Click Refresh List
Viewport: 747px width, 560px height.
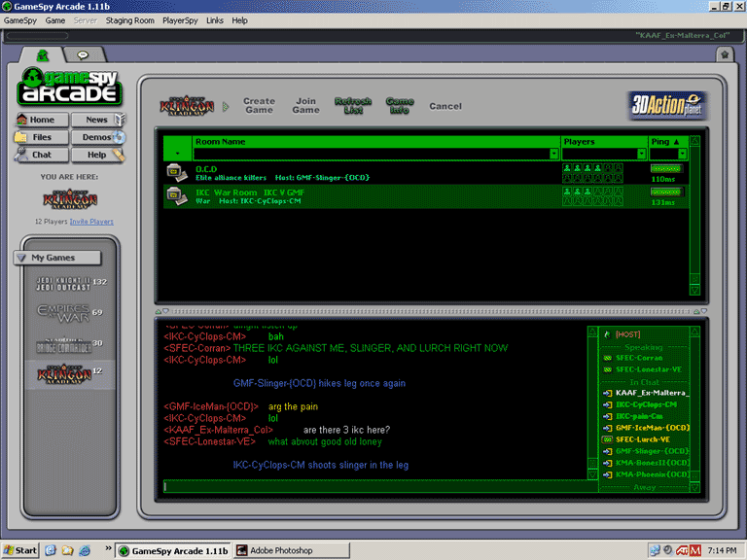[x=353, y=106]
